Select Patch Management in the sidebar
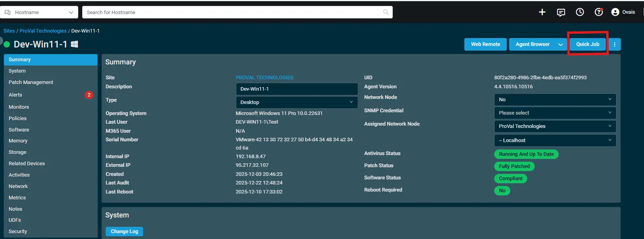The height and width of the screenshot is (239, 644). click(31, 82)
